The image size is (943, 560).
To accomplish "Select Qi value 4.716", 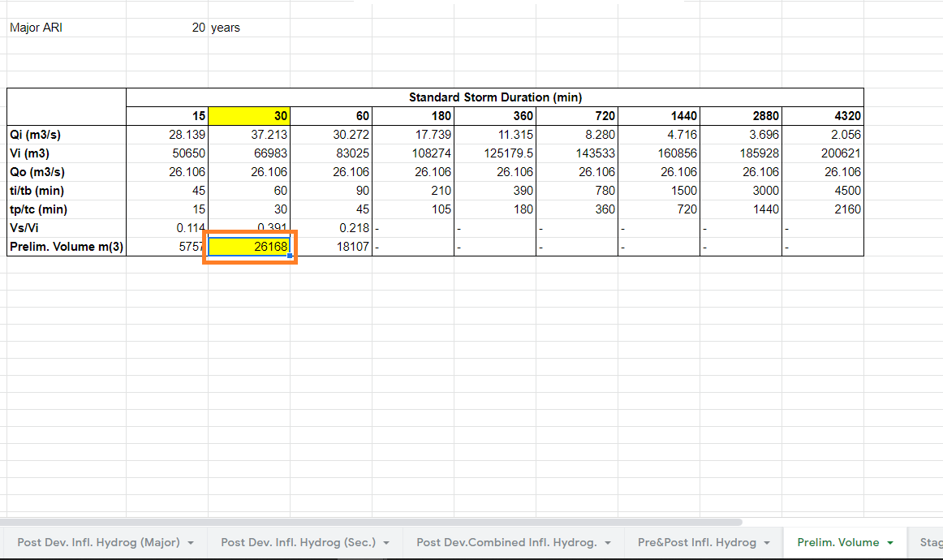I will click(x=659, y=135).
